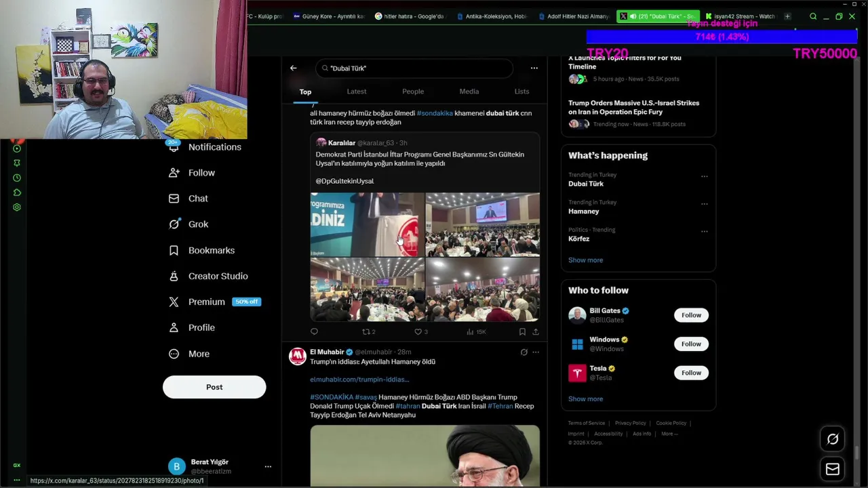Open El Muhabir profile name

tap(327, 352)
